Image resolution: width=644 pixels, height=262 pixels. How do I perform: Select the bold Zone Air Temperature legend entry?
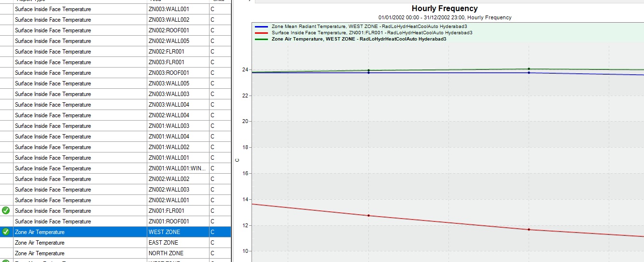[359, 39]
